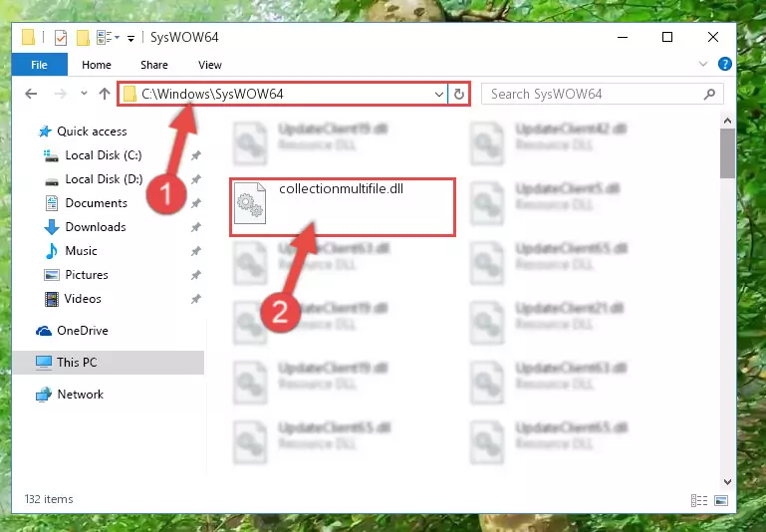Open recent locations dropdown arrow
Screen dimensions: 766x532
pyautogui.click(x=84, y=93)
